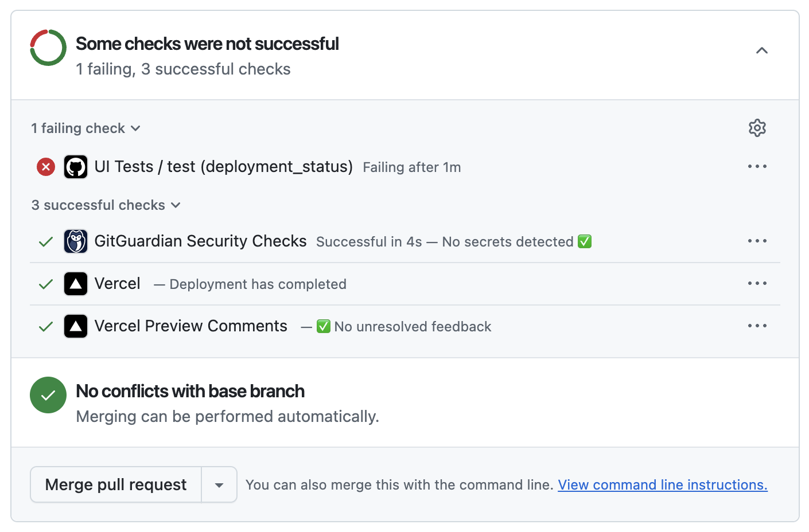
Task: Click the Merge pull request button
Action: 115,484
